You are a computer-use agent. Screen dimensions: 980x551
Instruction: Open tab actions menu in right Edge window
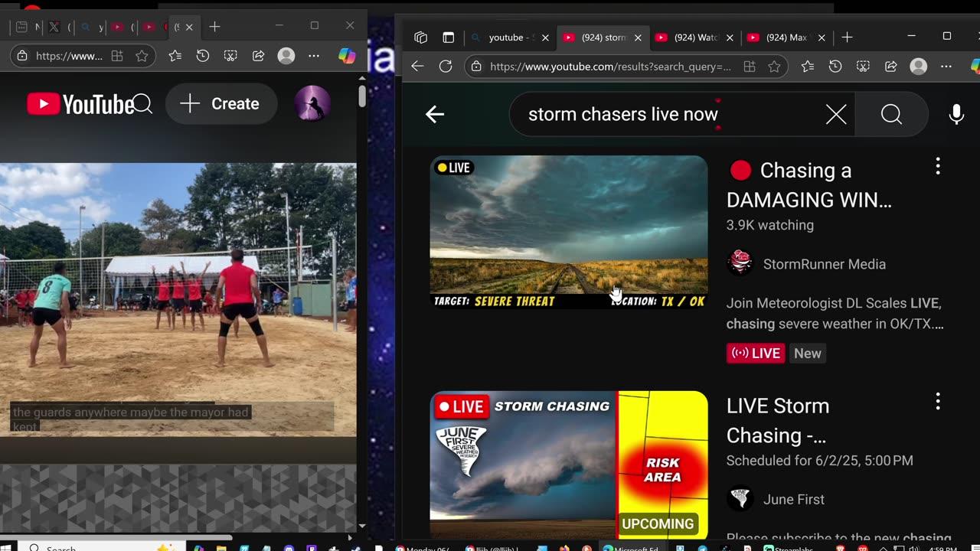click(420, 37)
